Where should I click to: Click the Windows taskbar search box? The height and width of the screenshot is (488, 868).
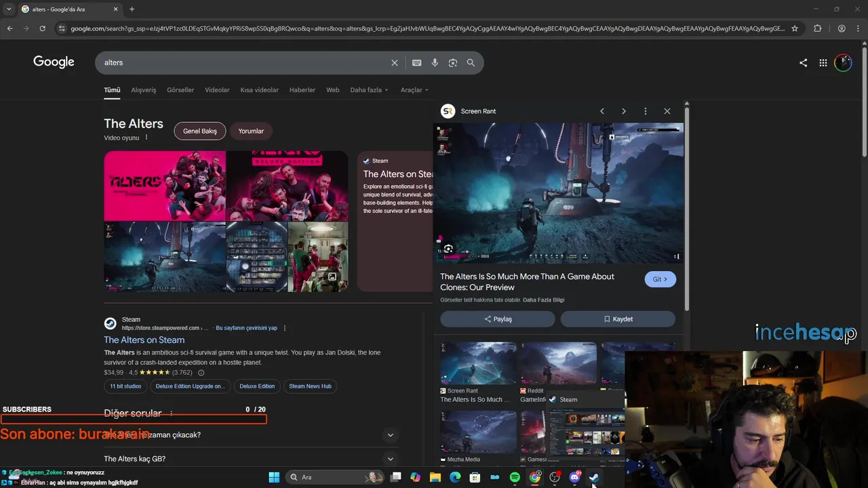pyautogui.click(x=334, y=477)
